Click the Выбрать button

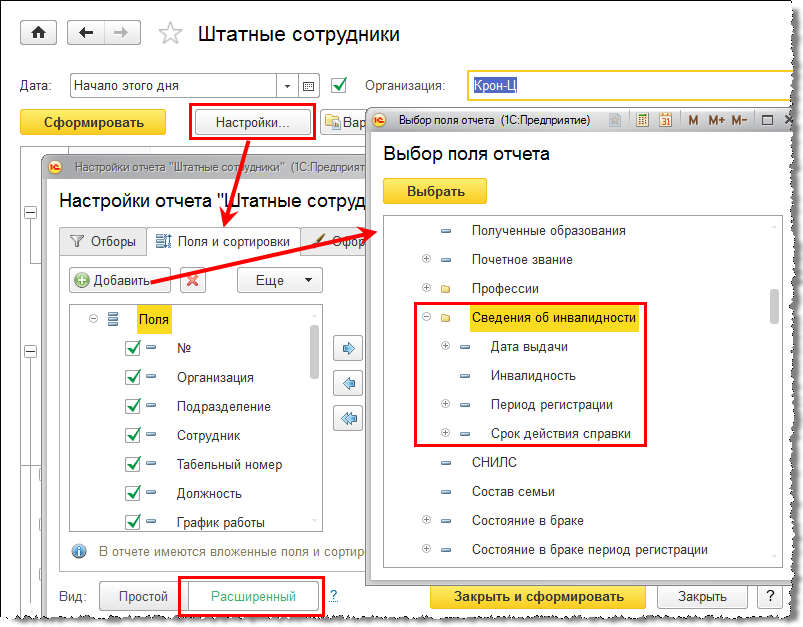pyautogui.click(x=435, y=191)
